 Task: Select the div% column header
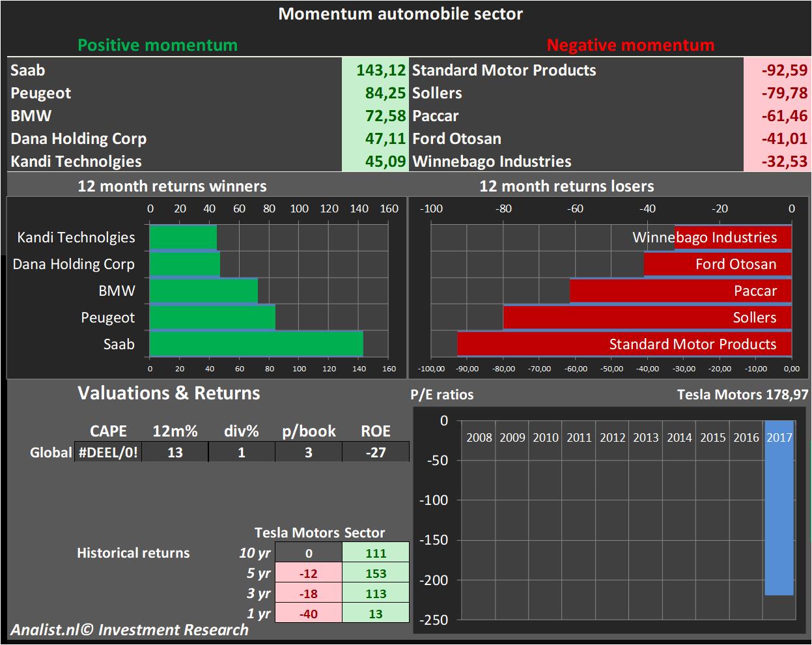tap(242, 431)
